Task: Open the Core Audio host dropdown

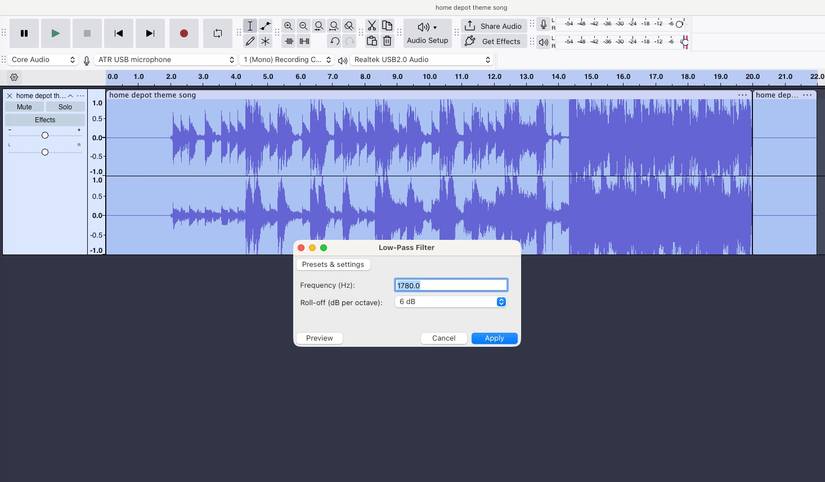Action: tap(43, 60)
